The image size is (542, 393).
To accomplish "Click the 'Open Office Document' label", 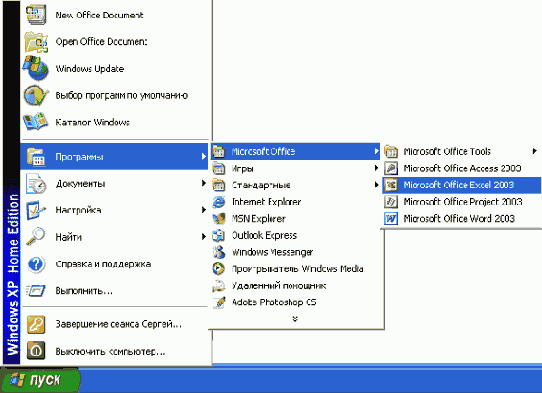I will point(101,41).
